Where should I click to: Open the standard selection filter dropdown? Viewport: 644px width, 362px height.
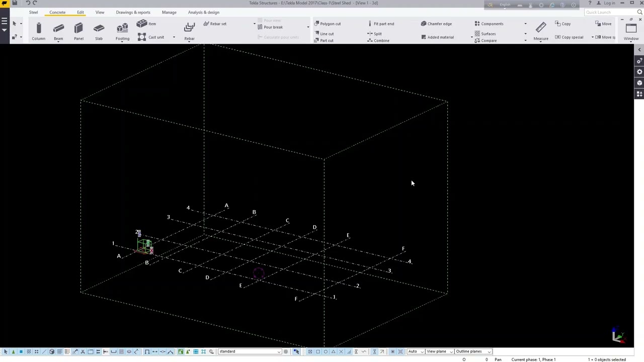[250, 351]
